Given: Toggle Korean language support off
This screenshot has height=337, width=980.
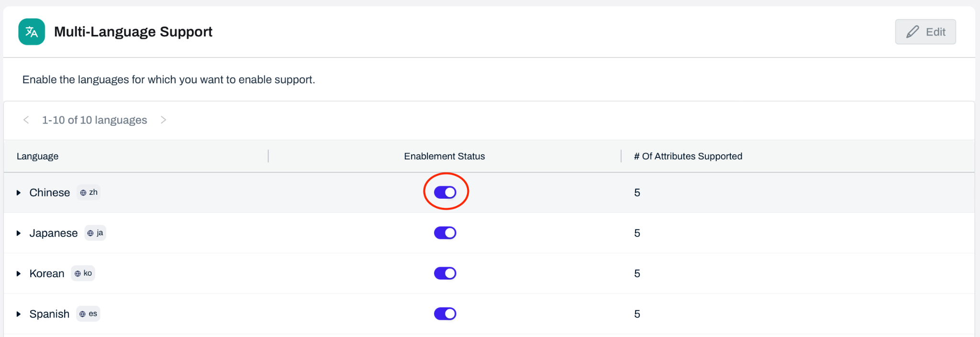Looking at the screenshot, I should tap(445, 273).
